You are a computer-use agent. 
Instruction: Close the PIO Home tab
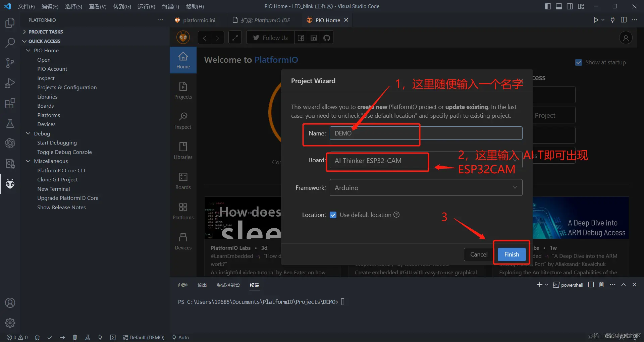pos(346,20)
